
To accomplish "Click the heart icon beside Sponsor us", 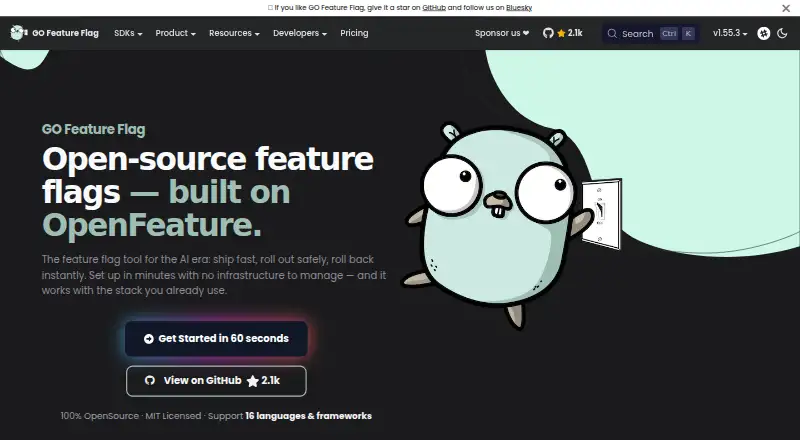I will point(526,33).
